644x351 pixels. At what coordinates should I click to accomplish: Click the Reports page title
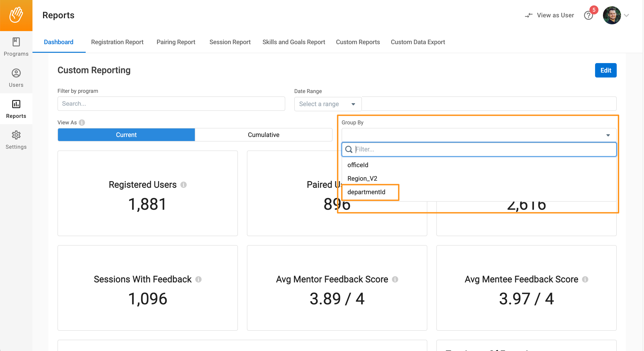tap(58, 15)
